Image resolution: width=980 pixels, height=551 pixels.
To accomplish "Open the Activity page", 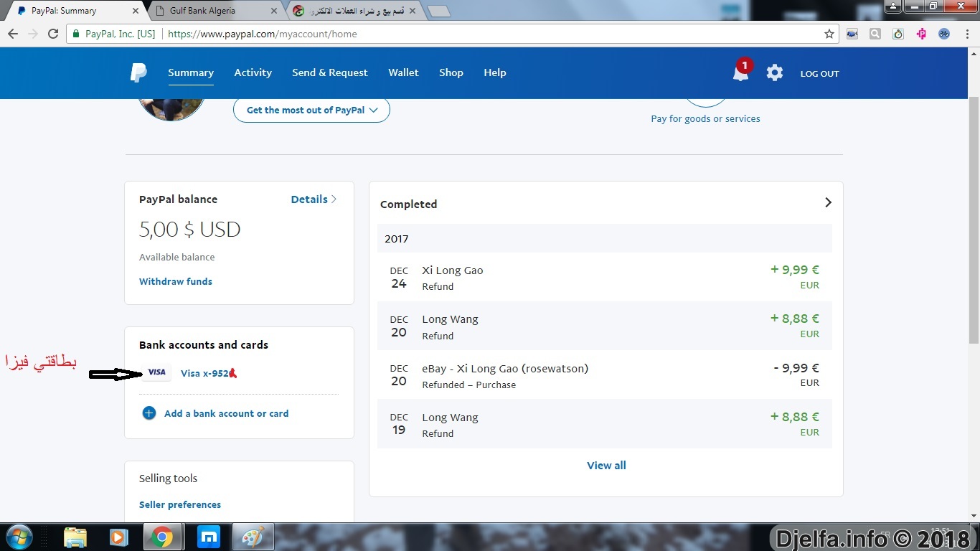I will pyautogui.click(x=253, y=72).
